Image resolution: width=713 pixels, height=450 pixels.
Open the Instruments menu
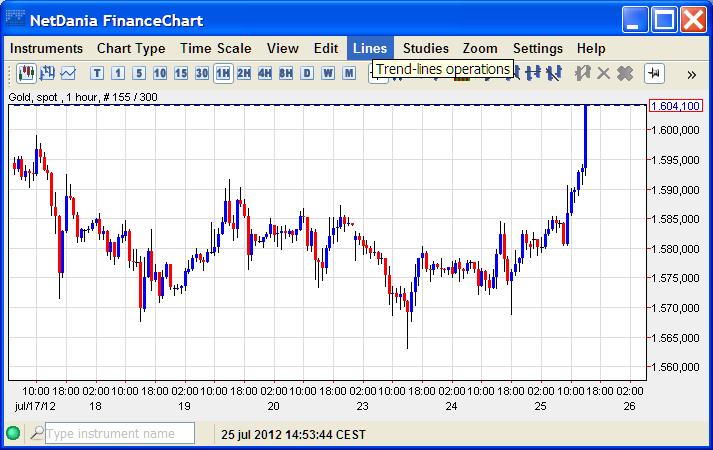pos(46,48)
